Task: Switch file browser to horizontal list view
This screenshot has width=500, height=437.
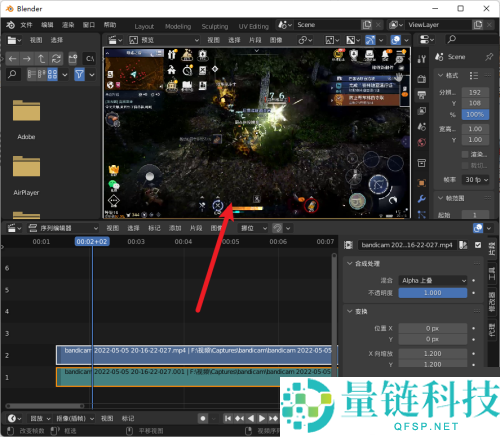Action: pyautogui.click(x=42, y=74)
